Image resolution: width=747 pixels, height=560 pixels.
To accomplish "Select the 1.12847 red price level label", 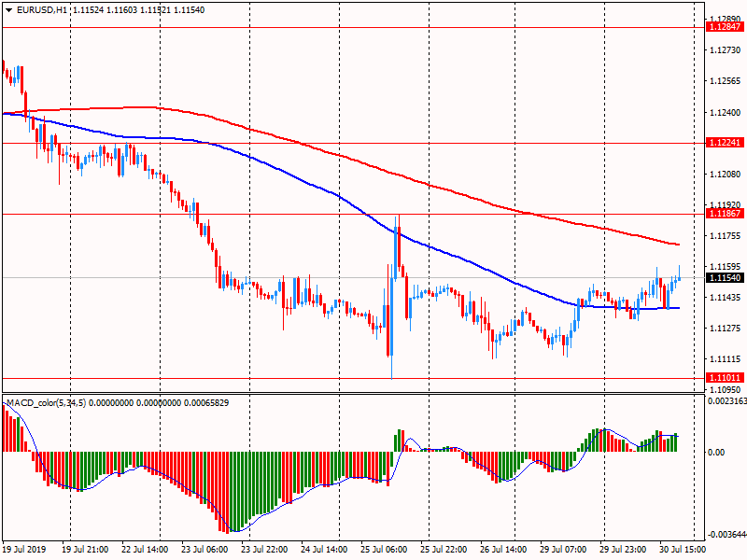I will (x=725, y=27).
